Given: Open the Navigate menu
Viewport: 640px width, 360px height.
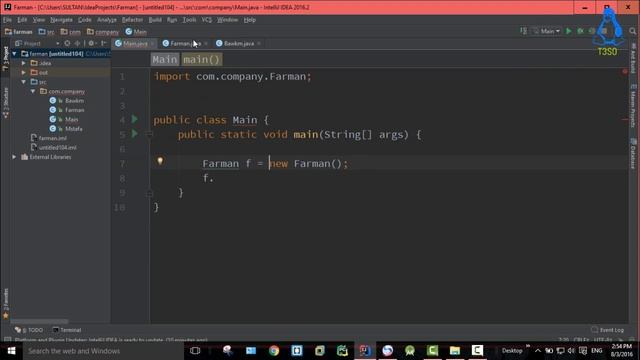Looking at the screenshot, I should pos(61,20).
